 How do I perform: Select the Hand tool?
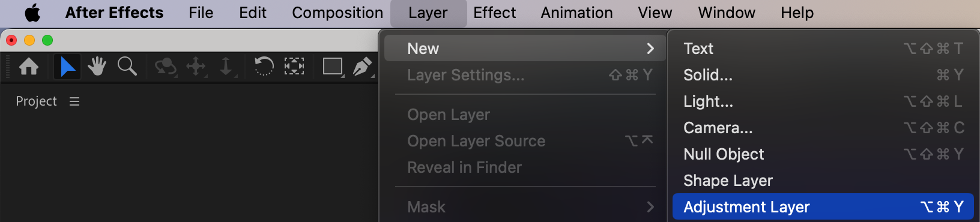click(97, 66)
